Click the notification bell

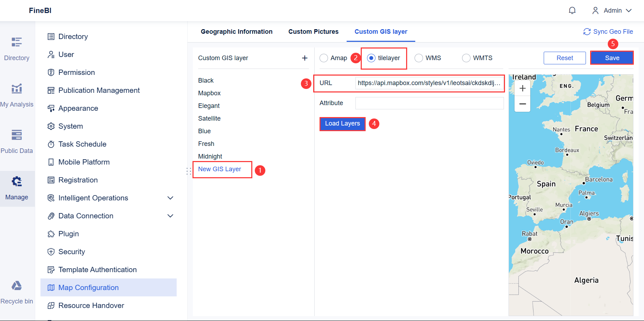pyautogui.click(x=572, y=11)
